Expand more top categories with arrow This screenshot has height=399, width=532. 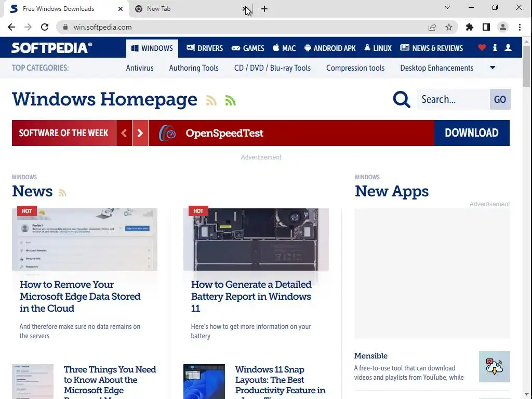coord(493,68)
